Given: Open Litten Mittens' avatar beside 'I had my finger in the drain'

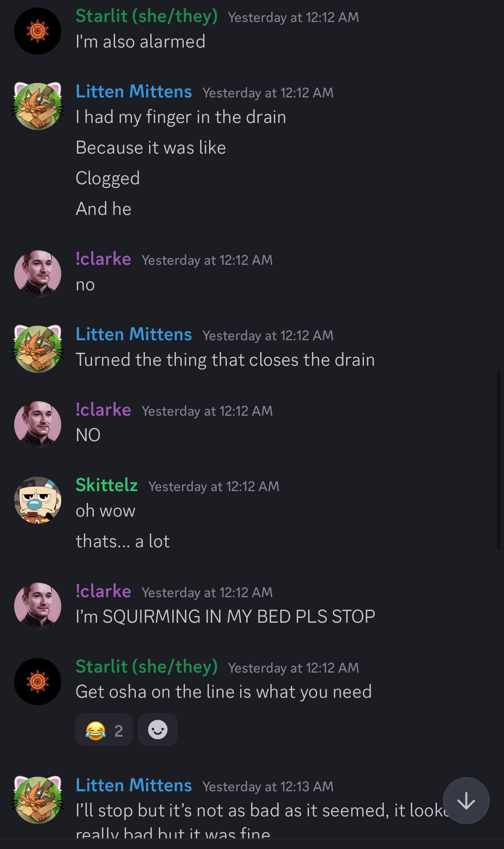Looking at the screenshot, I should pyautogui.click(x=38, y=106).
